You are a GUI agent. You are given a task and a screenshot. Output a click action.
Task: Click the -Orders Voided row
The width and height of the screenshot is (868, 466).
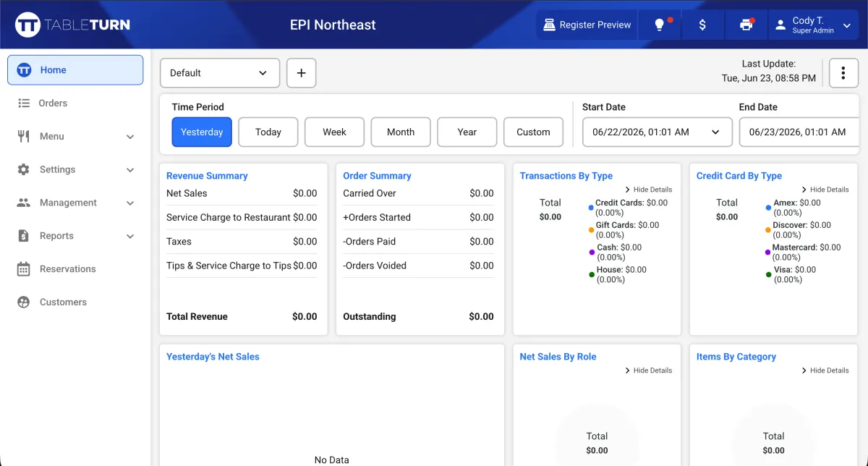coord(418,266)
